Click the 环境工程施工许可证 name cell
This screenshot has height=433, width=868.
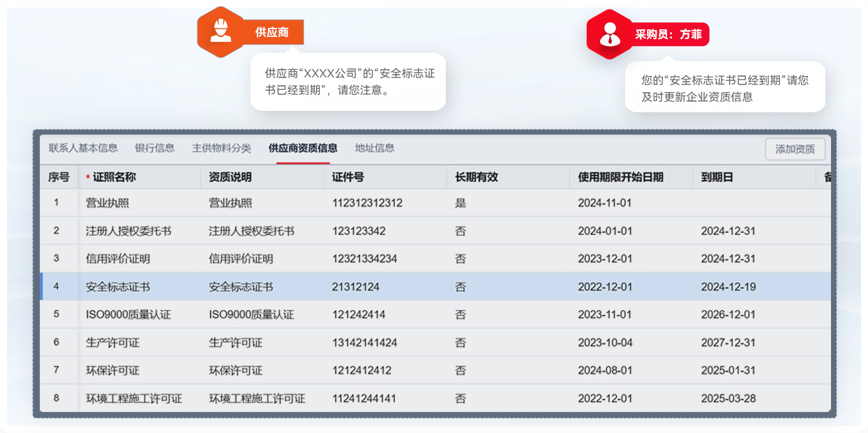point(134,399)
